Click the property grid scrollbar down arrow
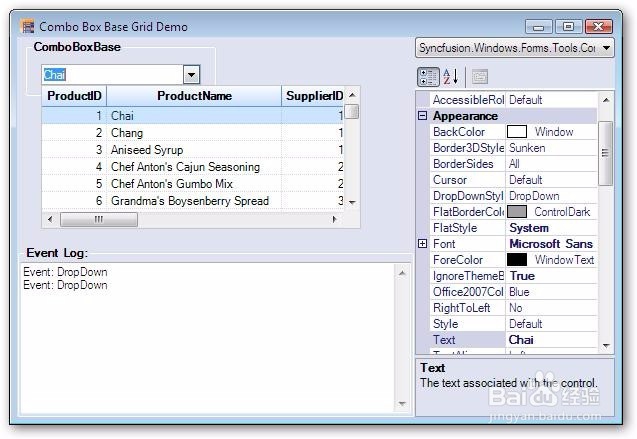This screenshot has height=439, width=637. point(606,346)
